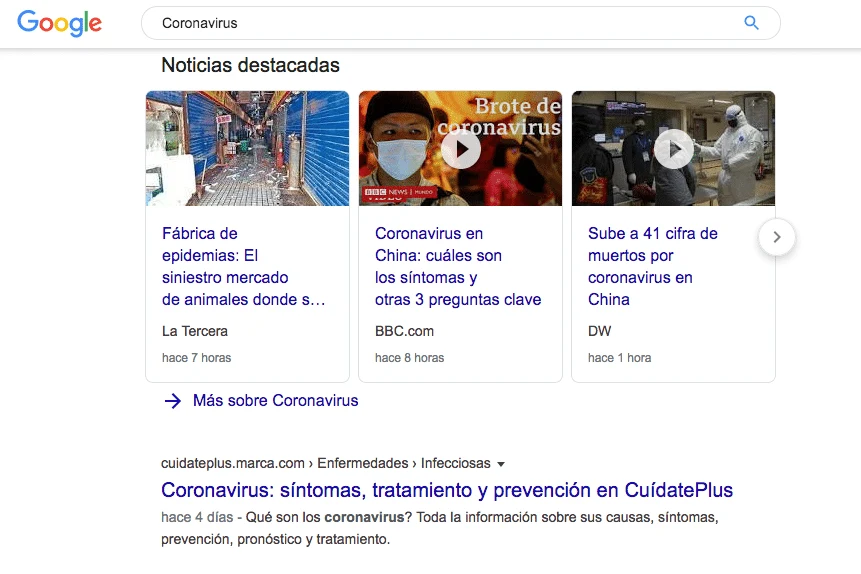The image size is (861, 574).
Task: Advance the news carousel with the chevron
Action: coord(776,237)
